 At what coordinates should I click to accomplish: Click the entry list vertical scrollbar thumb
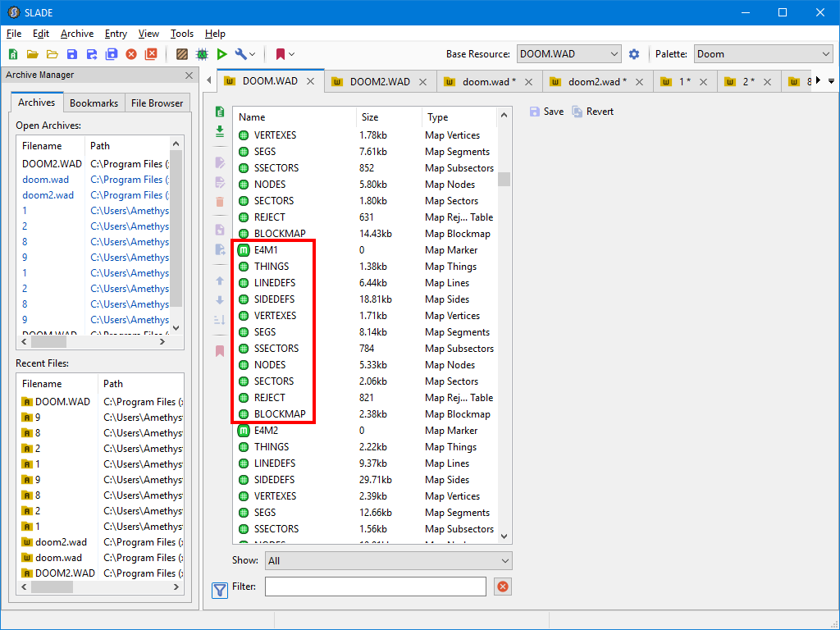tap(504, 179)
